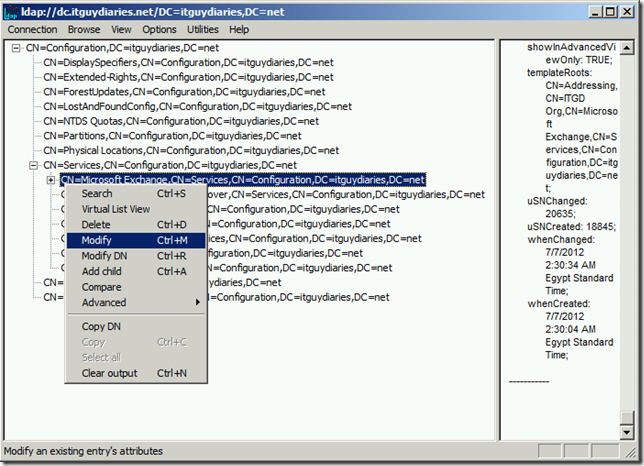Image resolution: width=644 pixels, height=466 pixels.
Task: Click the output pane scrollbar thumb
Action: pos(627,418)
